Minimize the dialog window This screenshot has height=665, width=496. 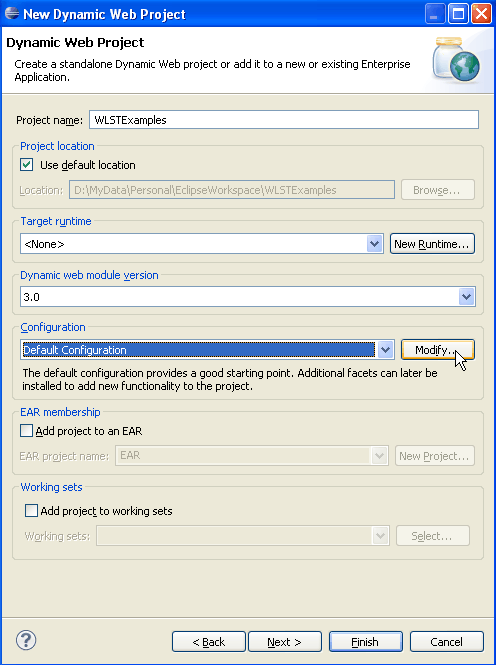click(x=435, y=14)
